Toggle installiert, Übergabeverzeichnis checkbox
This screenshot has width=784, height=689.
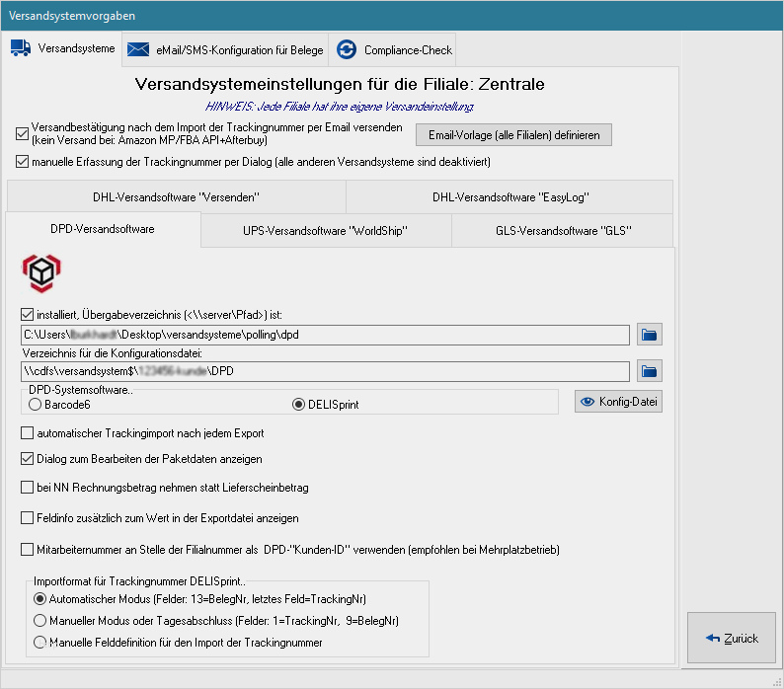[27, 315]
